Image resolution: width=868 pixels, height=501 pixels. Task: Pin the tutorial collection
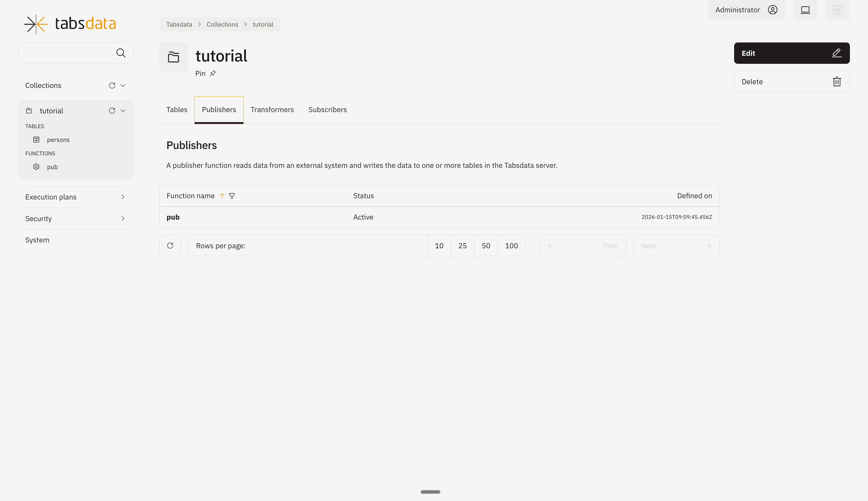click(212, 73)
